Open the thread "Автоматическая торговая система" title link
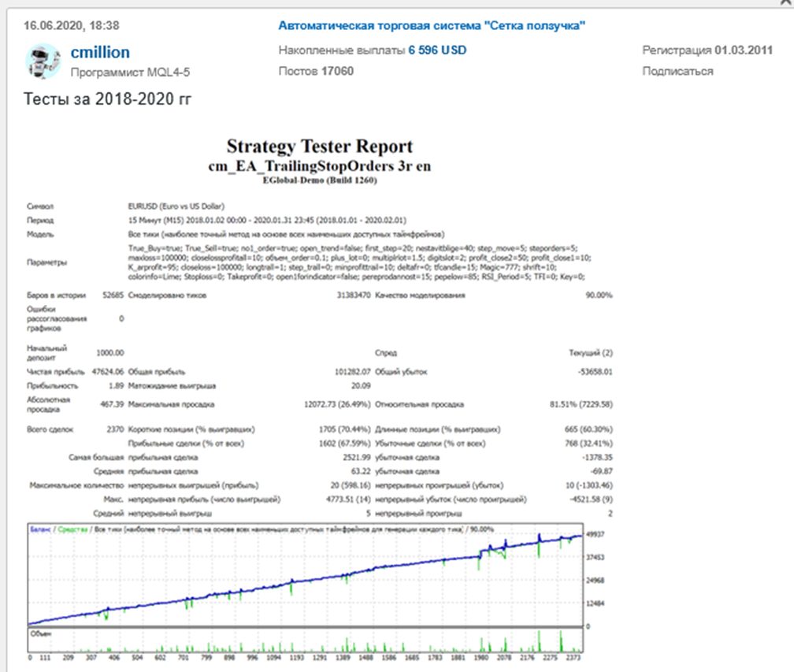This screenshot has height=672, width=794. (432, 25)
